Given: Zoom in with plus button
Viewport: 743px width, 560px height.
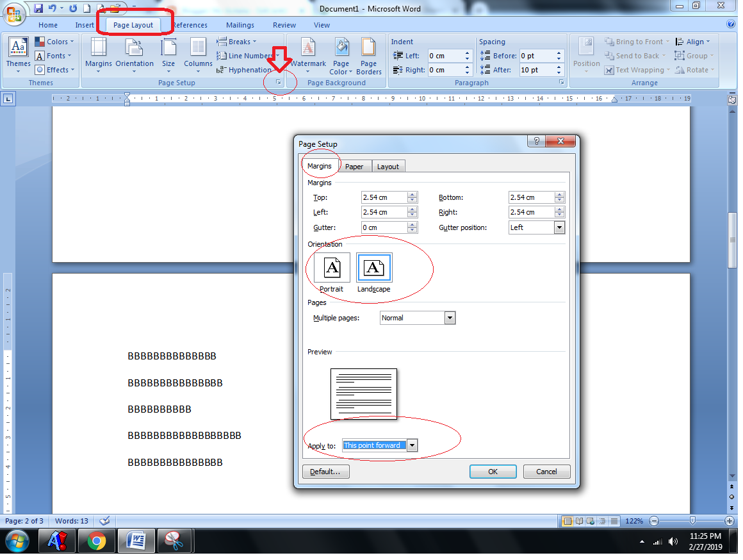Looking at the screenshot, I should point(730,521).
